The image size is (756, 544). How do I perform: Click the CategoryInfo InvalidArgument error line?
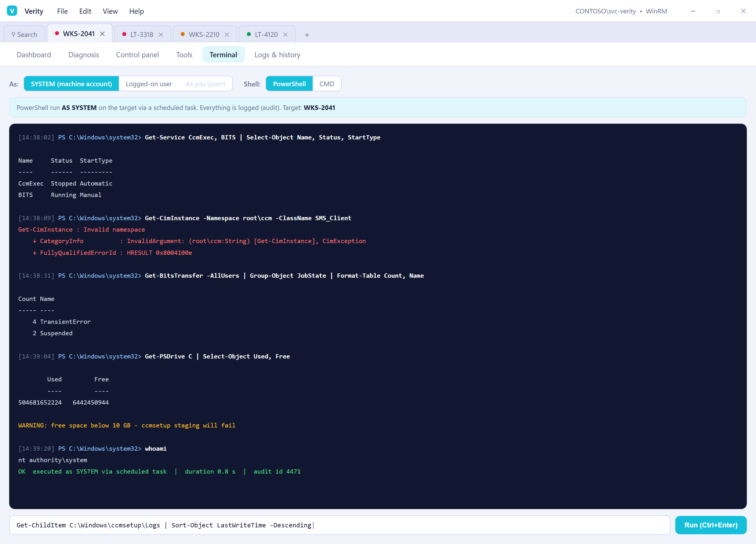point(199,241)
